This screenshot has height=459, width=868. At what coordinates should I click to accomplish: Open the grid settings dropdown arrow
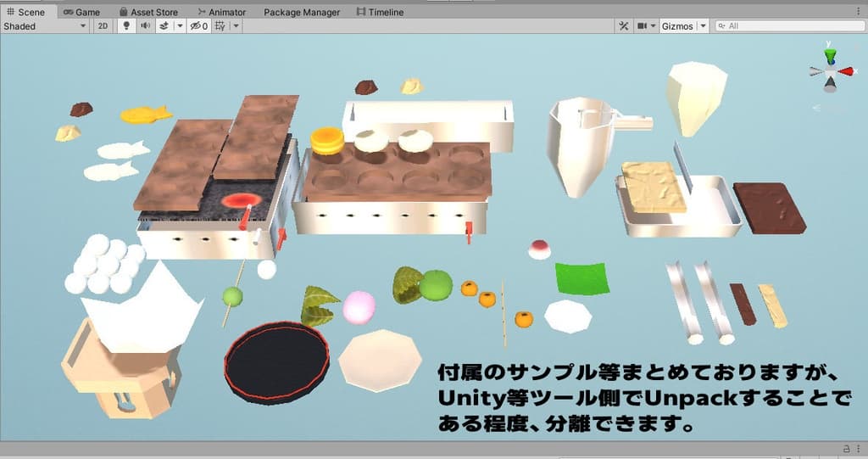[236, 26]
